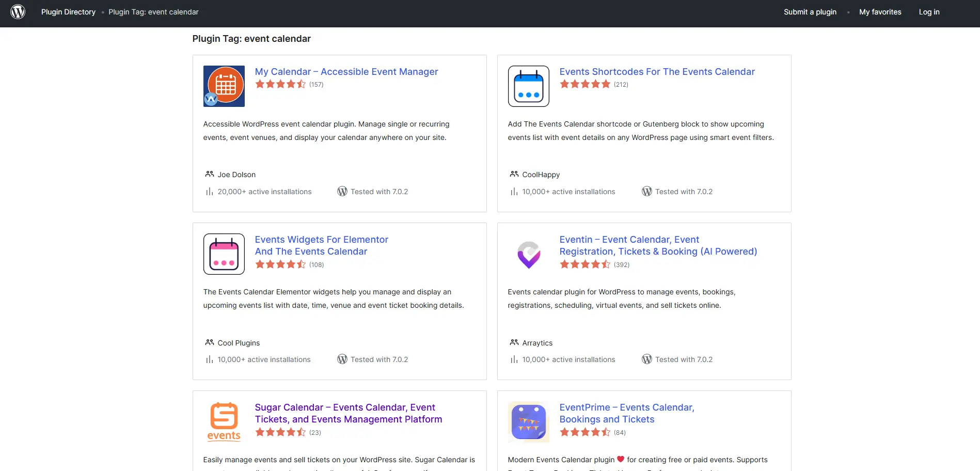Open Sugar Calendar events logo icon
This screenshot has width=980, height=471.
(x=224, y=422)
